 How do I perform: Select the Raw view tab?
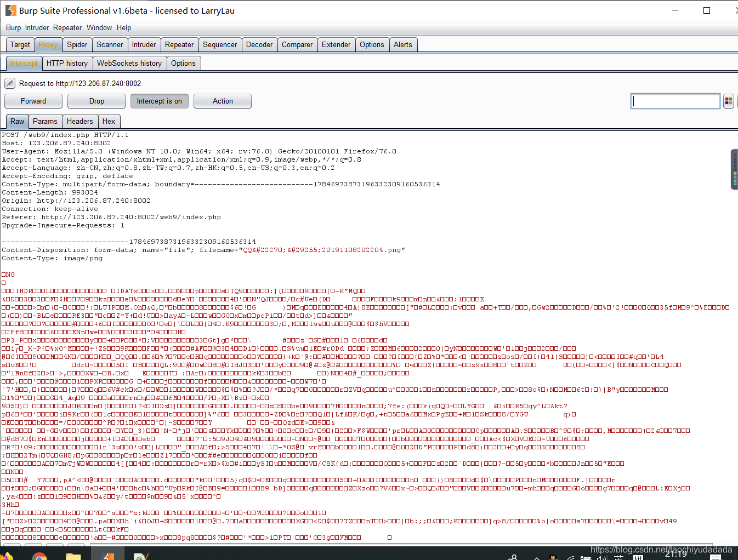pos(18,122)
